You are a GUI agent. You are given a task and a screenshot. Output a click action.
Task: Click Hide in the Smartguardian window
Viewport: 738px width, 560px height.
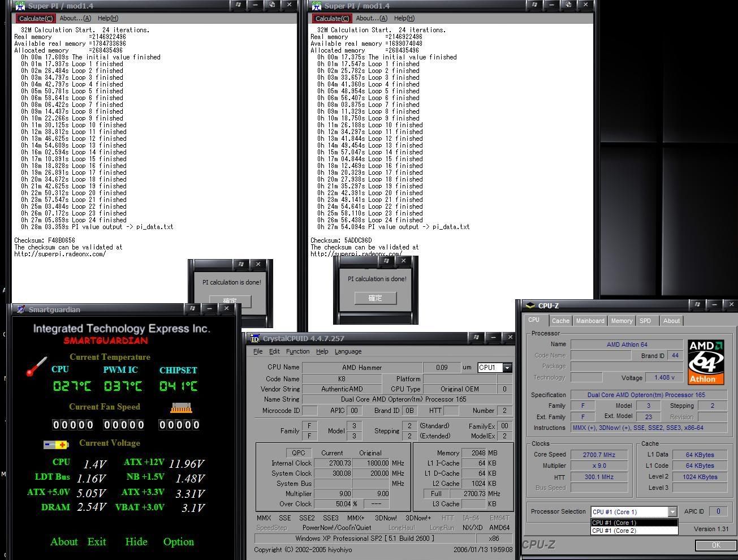(x=136, y=542)
